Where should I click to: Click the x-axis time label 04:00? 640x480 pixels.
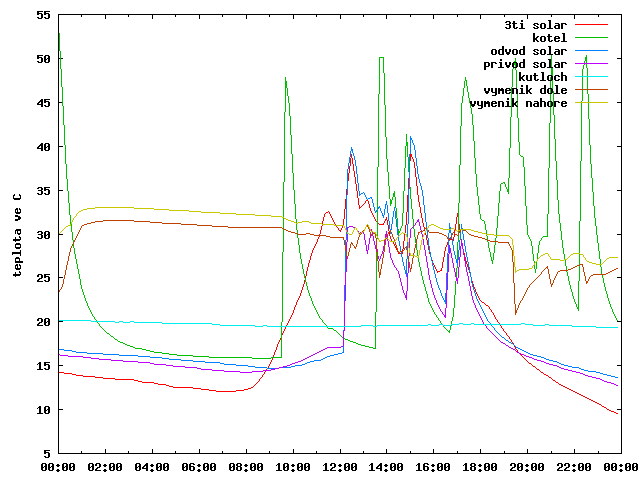point(152,467)
